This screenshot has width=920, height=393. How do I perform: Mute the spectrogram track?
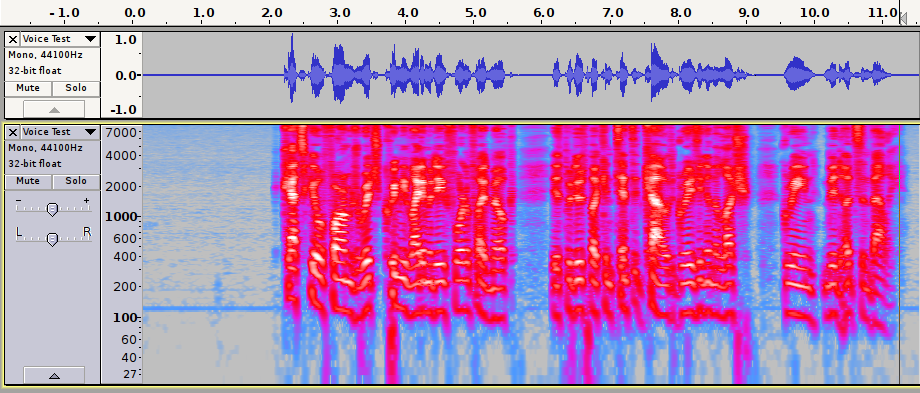(x=28, y=181)
